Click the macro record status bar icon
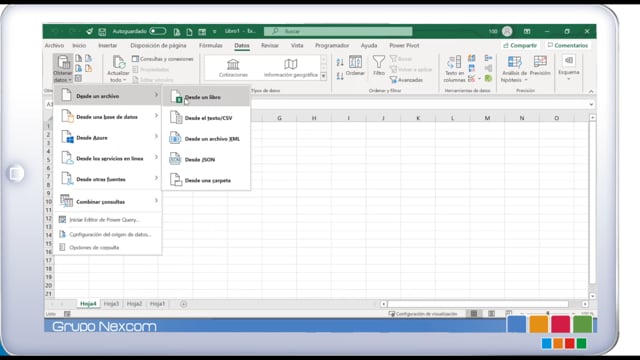The height and width of the screenshot is (360, 640). tap(67, 314)
